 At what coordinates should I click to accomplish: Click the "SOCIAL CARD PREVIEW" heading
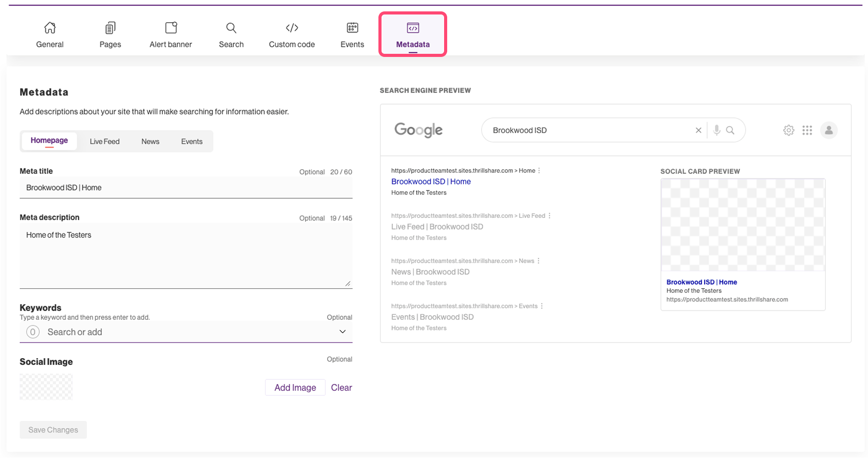700,171
